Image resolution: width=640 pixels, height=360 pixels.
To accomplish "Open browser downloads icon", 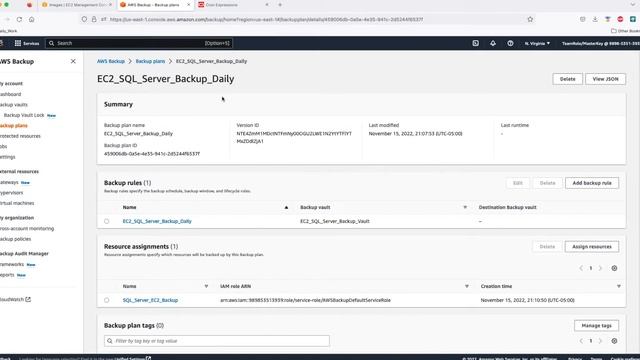I will pos(595,19).
